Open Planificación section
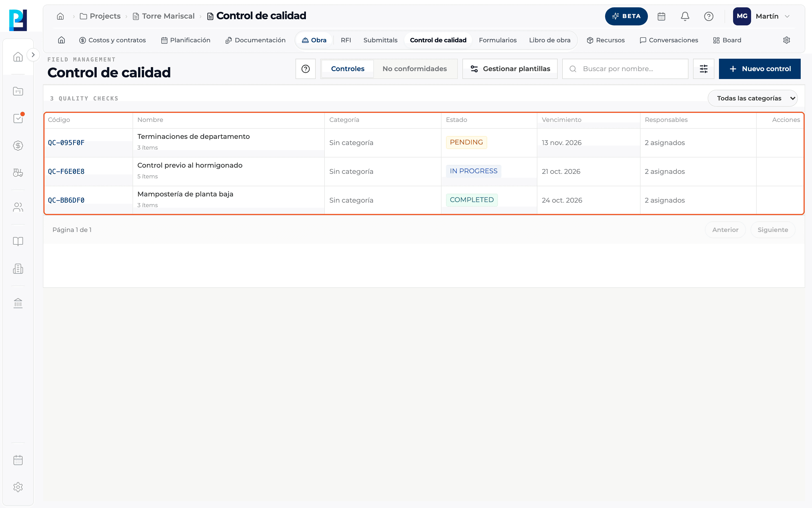This screenshot has height=508, width=812. click(186, 40)
